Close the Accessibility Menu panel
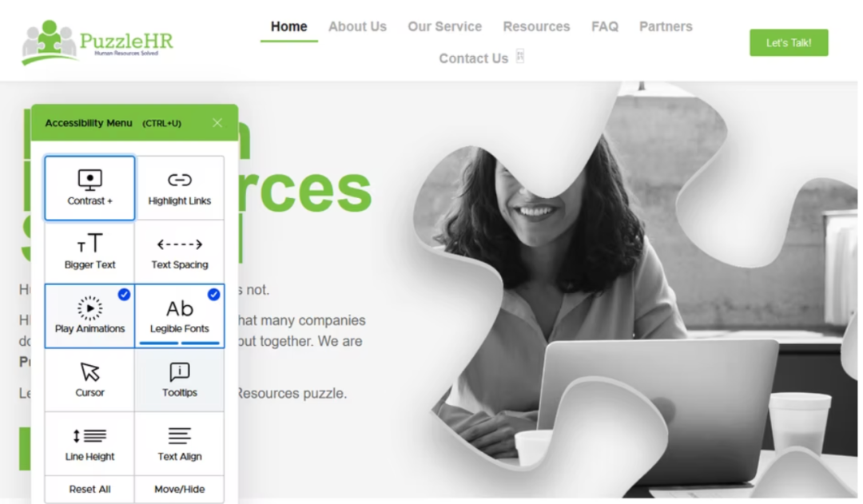This screenshot has width=863, height=504. point(217,123)
